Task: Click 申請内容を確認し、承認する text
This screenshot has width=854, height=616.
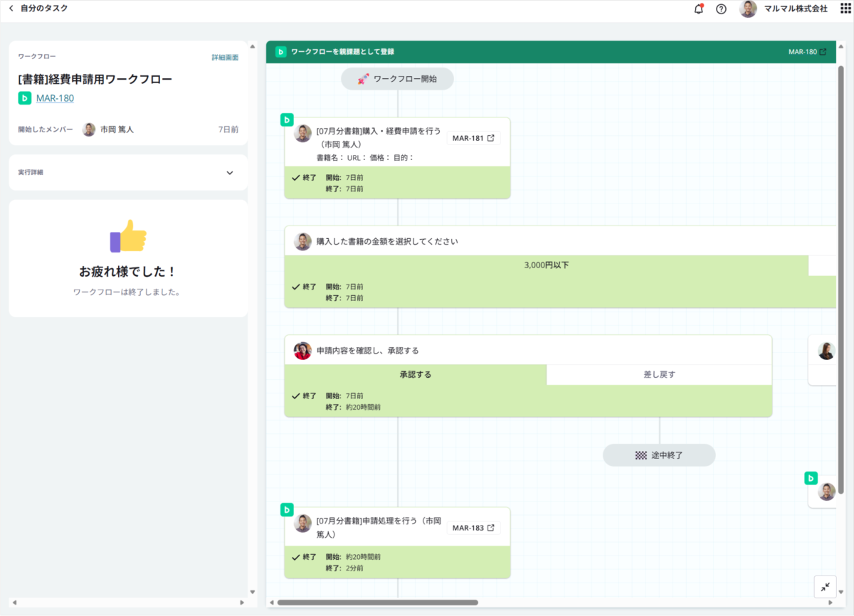Action: pos(367,351)
